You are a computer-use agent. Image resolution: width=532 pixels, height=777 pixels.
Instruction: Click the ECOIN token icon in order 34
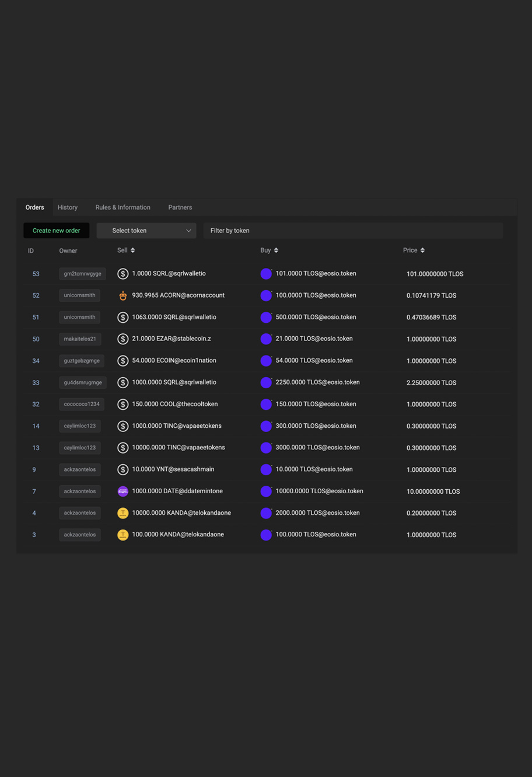pos(123,360)
